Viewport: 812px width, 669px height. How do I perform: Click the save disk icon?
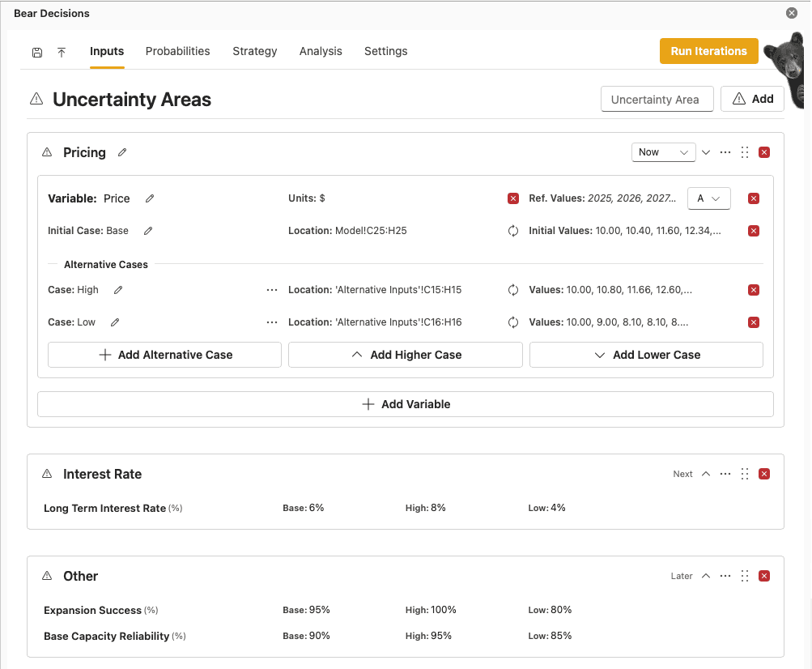37,53
